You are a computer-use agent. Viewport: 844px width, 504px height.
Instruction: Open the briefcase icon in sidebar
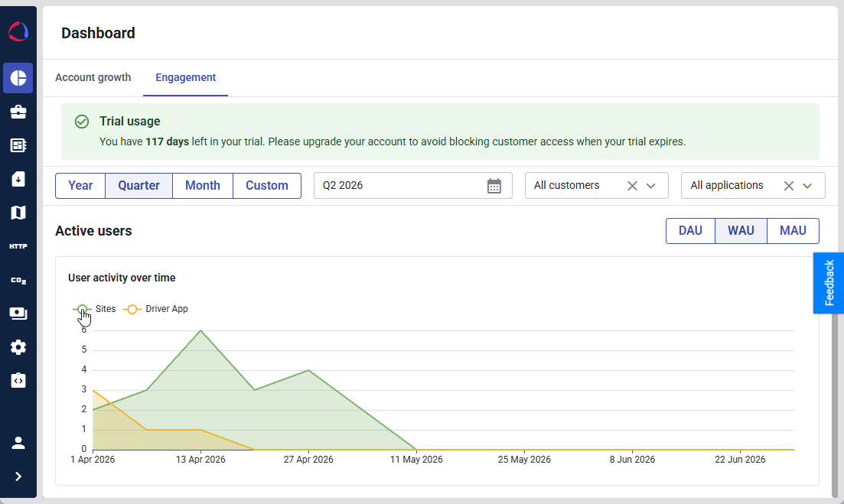(x=18, y=112)
